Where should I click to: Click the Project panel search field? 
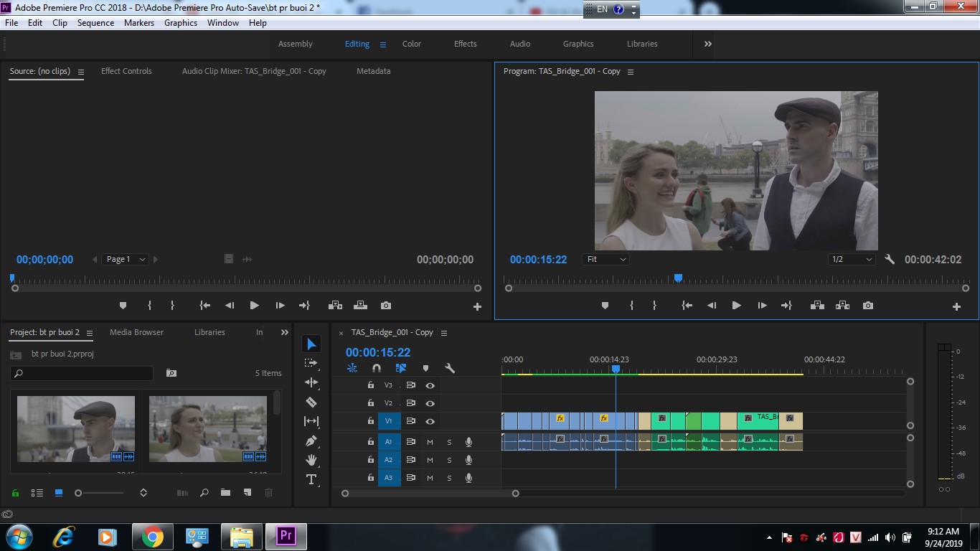pos(82,373)
